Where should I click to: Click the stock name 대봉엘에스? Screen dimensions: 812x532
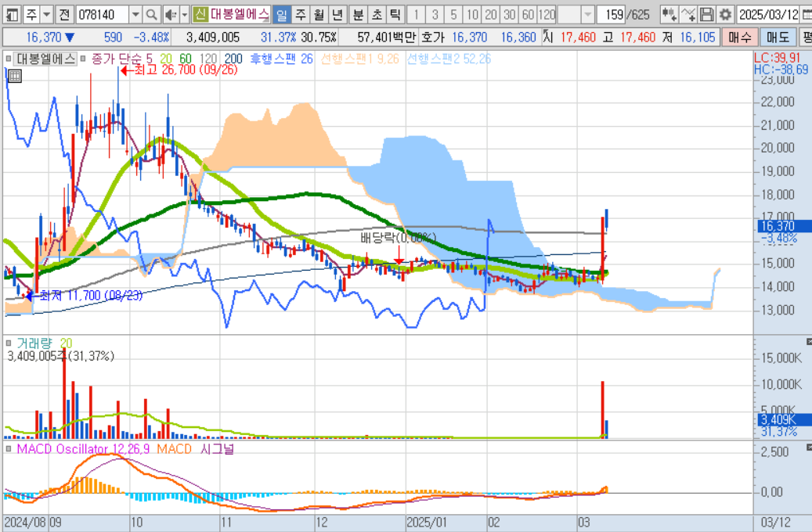[239, 14]
